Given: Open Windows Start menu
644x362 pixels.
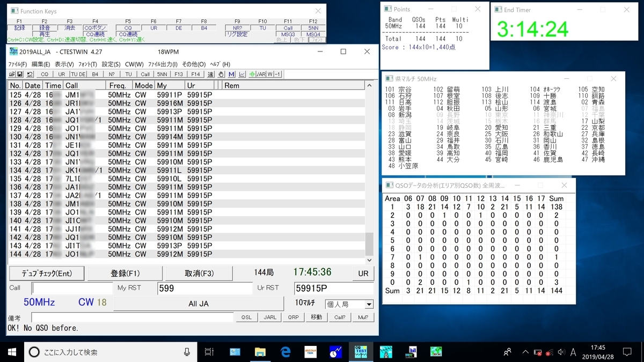Looking at the screenshot, I should click(x=12, y=352).
